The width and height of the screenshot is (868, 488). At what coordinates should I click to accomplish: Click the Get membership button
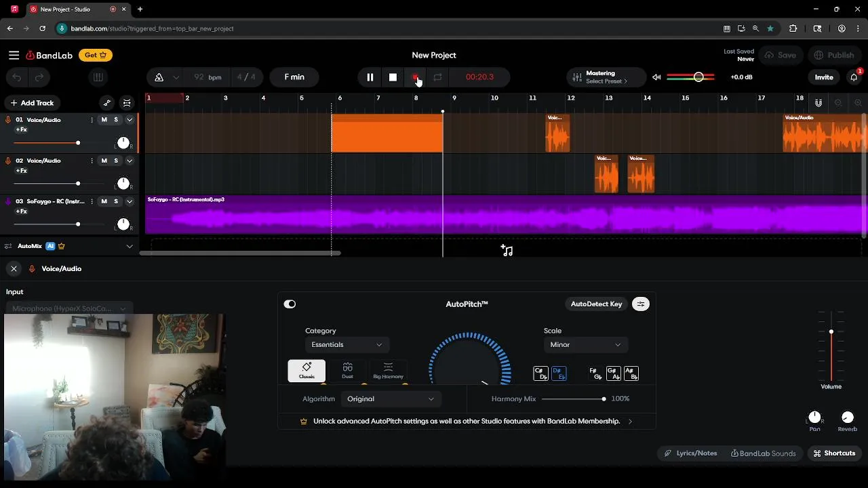pos(96,56)
